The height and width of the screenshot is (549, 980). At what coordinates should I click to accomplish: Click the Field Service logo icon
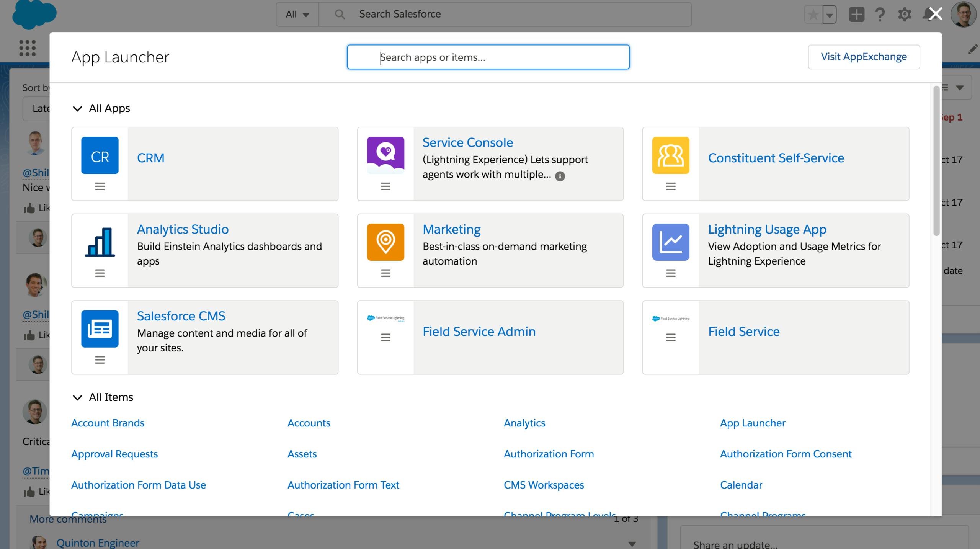coord(671,318)
